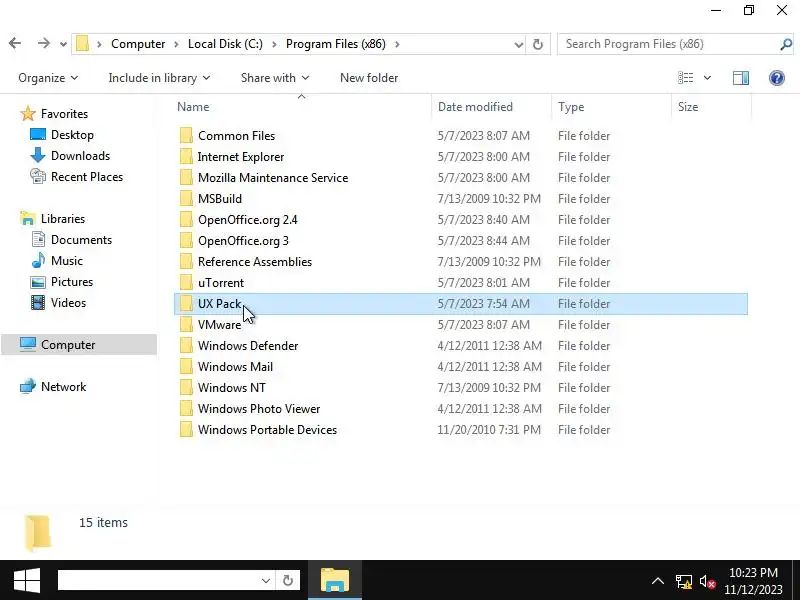Select the VMware folder icon
Viewport: 800px width, 600px height.
tap(186, 324)
